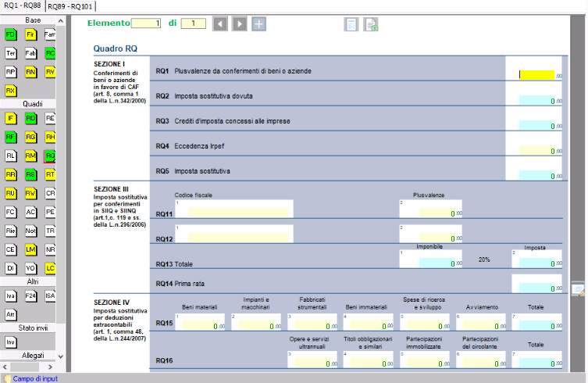
Task: Open the Fir document icon
Action: [x=30, y=34]
